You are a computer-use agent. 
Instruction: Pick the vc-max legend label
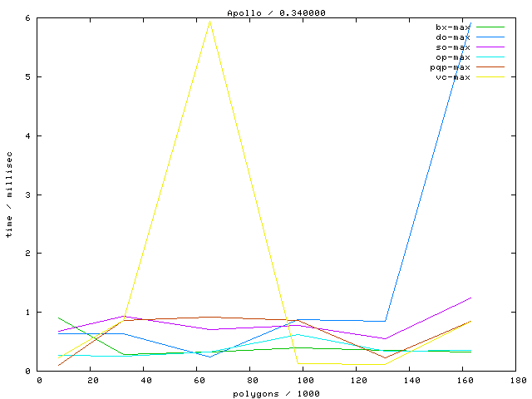453,77
